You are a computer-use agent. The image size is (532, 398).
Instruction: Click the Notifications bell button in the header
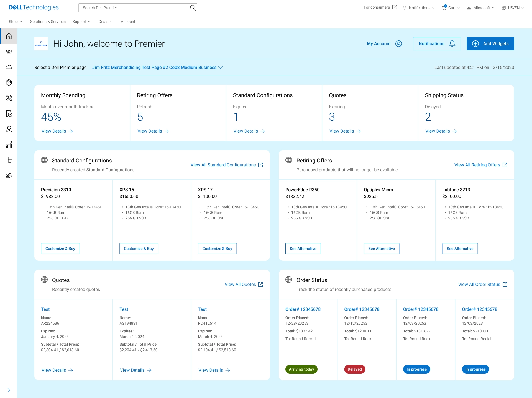[437, 44]
